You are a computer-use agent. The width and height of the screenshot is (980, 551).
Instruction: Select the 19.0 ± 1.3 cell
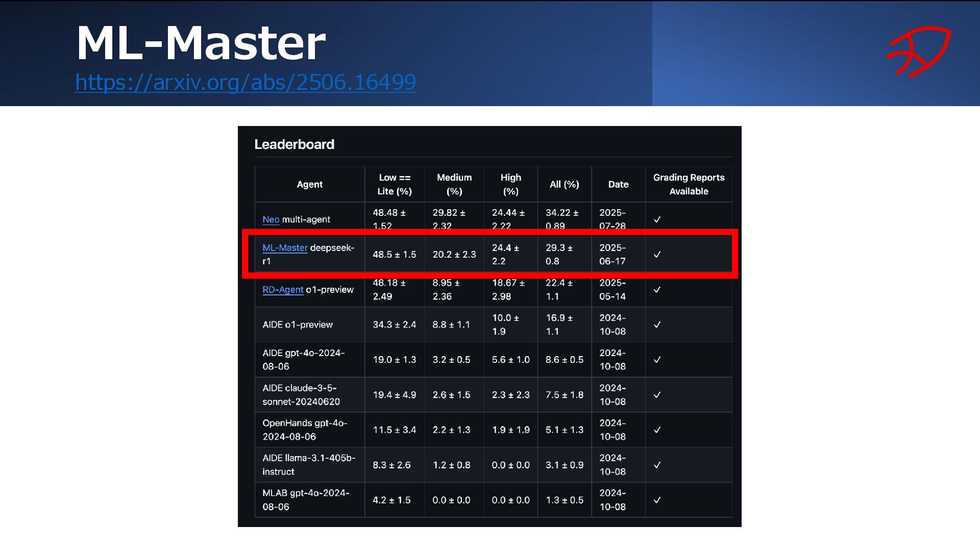point(395,360)
